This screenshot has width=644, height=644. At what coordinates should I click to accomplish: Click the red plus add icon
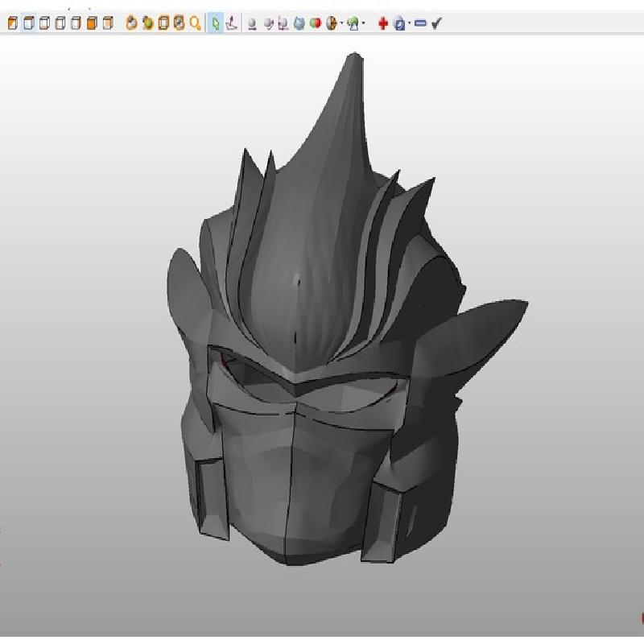click(x=383, y=23)
